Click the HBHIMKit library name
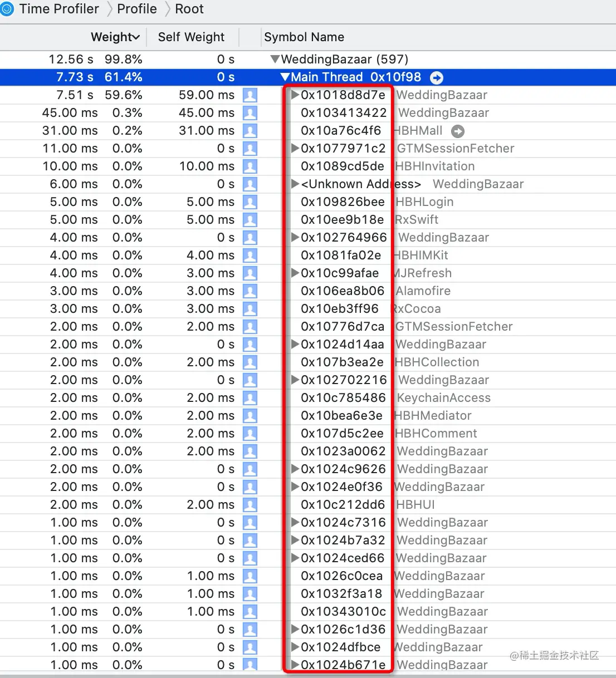This screenshot has height=678, width=616. coord(422,256)
